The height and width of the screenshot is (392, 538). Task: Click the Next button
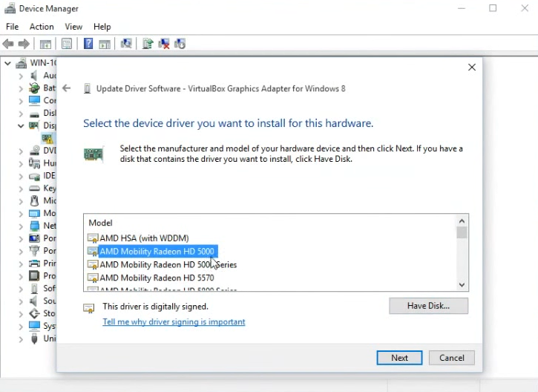pyautogui.click(x=399, y=358)
